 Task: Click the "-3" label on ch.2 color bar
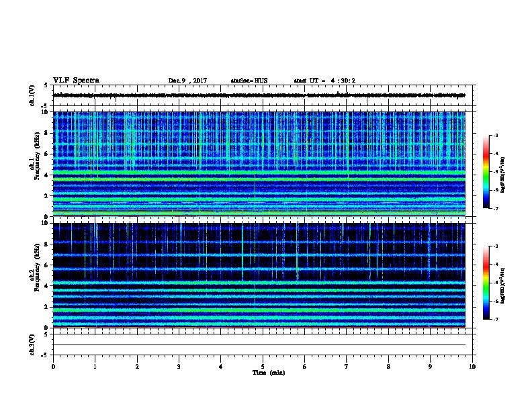(495, 246)
